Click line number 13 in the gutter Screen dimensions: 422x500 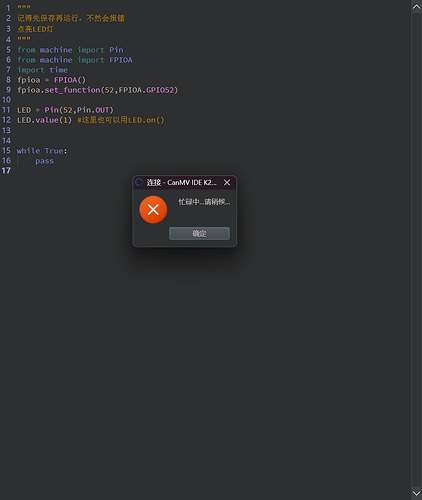click(x=6, y=130)
